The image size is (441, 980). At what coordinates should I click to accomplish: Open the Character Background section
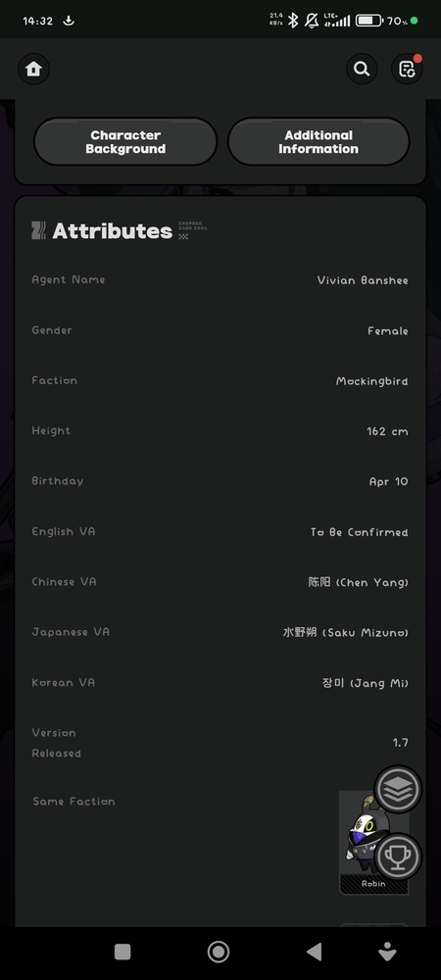(x=125, y=142)
